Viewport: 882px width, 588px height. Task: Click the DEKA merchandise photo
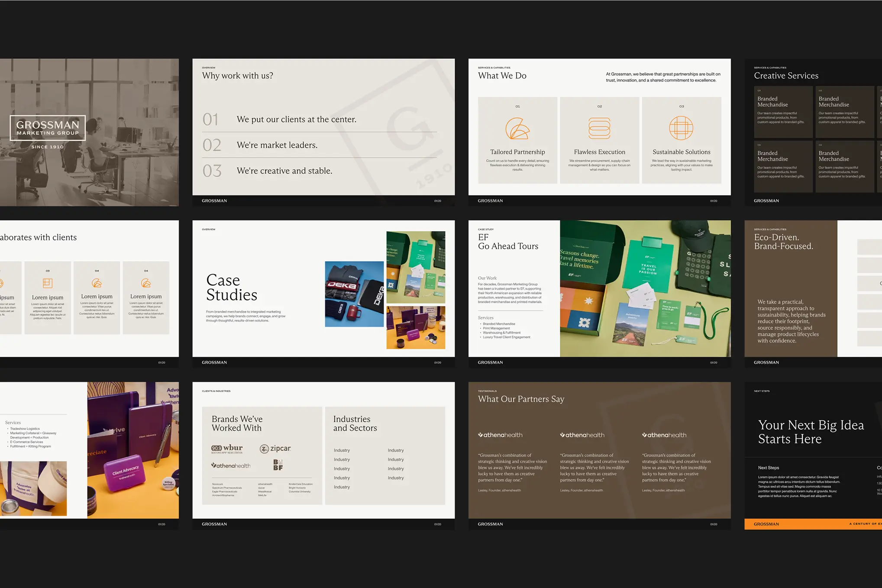coord(354,294)
